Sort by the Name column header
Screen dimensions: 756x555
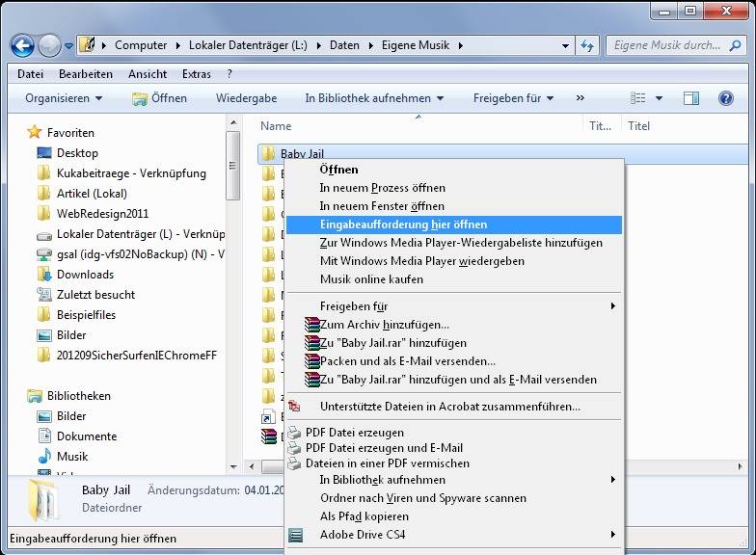pyautogui.click(x=276, y=126)
